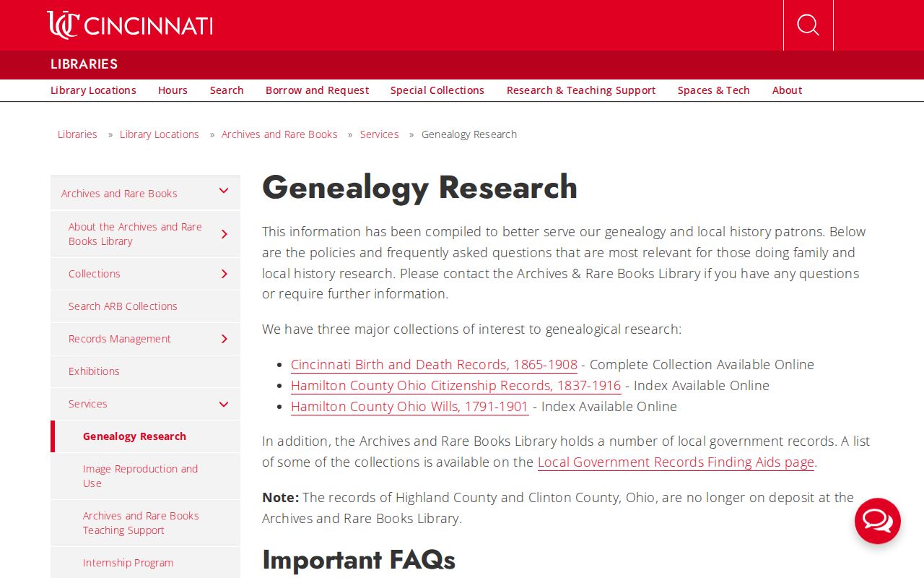Click the University of Cincinnati logo

pyautogui.click(x=130, y=25)
